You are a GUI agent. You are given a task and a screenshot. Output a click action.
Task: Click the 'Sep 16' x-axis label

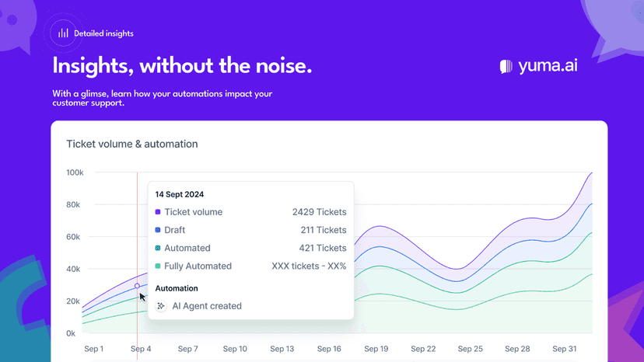[329, 349]
